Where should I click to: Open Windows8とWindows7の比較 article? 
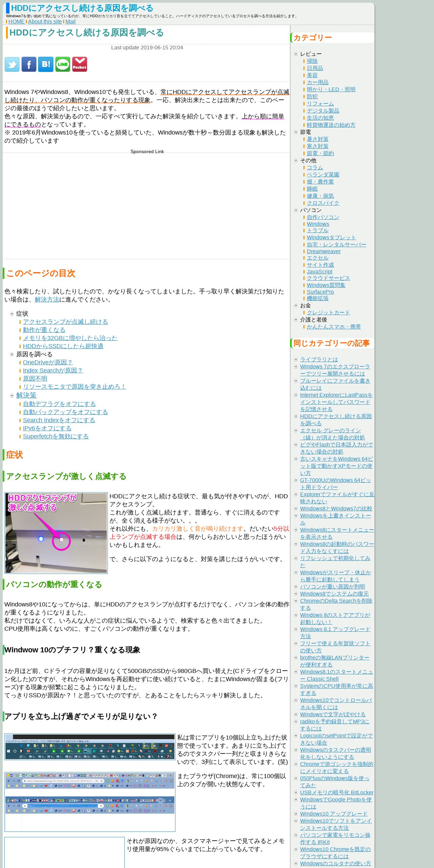click(336, 509)
